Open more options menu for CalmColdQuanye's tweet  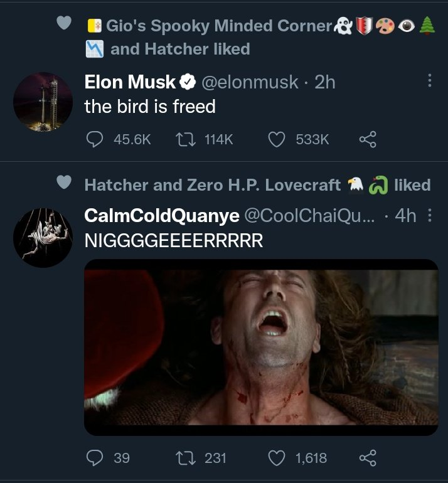click(x=430, y=215)
